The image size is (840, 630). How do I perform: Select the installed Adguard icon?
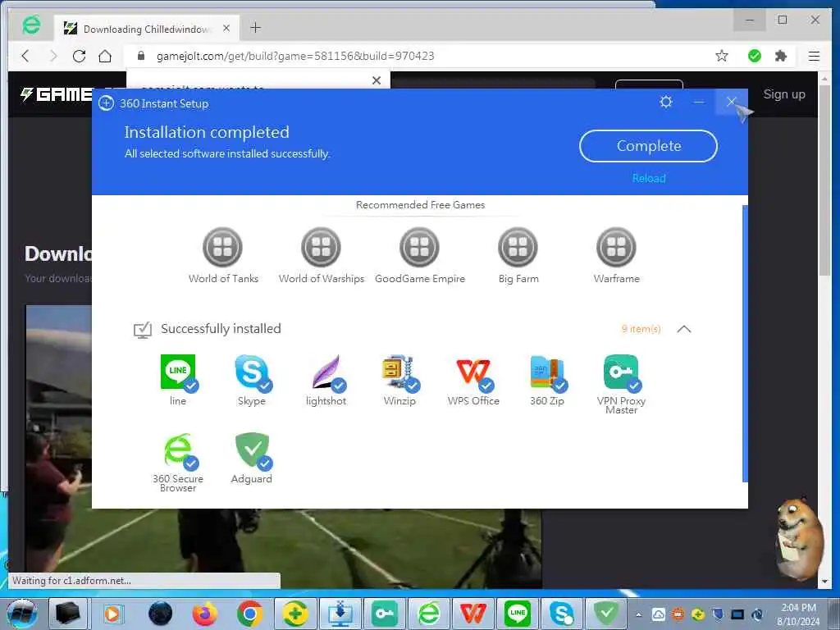click(253, 450)
